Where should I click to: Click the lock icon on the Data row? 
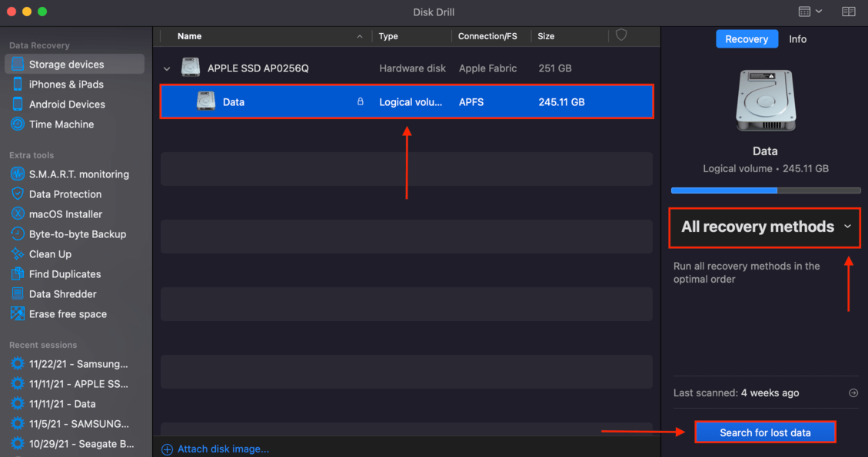(x=361, y=101)
